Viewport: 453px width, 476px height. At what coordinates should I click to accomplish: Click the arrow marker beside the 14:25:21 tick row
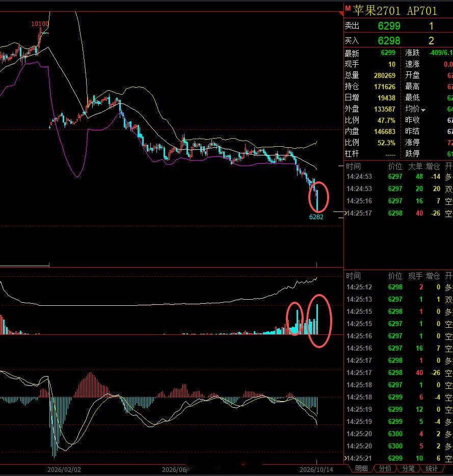click(x=345, y=458)
